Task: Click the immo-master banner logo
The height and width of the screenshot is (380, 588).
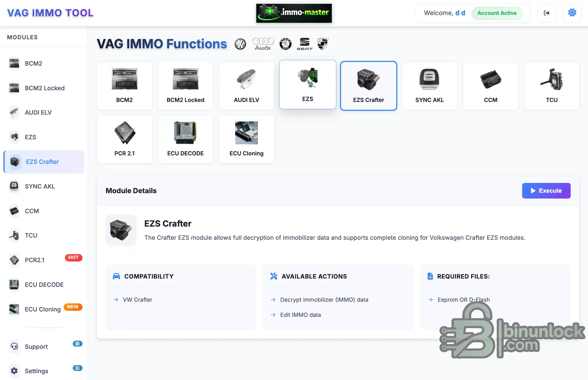Action: coord(294,13)
